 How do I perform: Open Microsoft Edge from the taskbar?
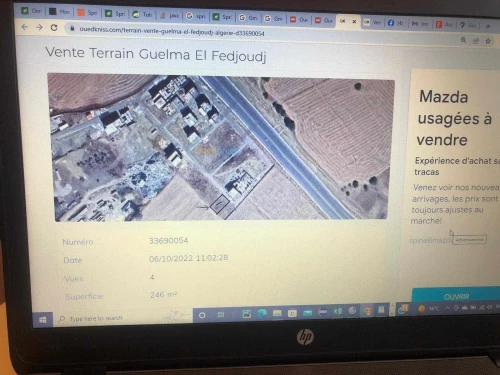click(262, 313)
